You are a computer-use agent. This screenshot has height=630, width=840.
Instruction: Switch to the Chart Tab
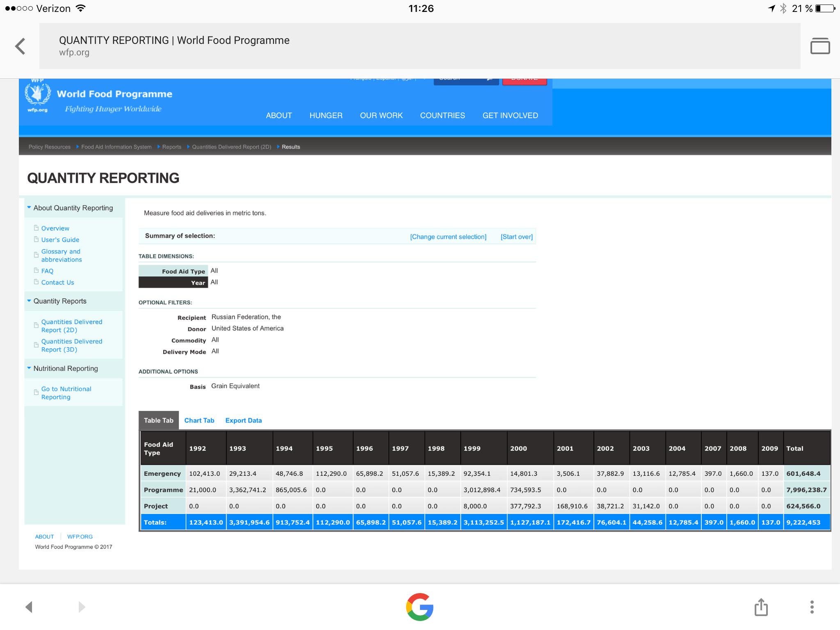point(199,420)
